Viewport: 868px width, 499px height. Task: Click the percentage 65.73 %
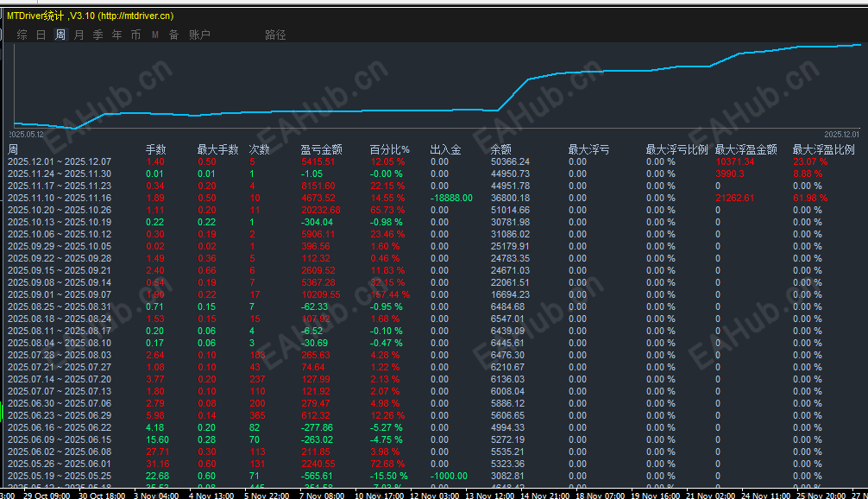[x=387, y=211]
